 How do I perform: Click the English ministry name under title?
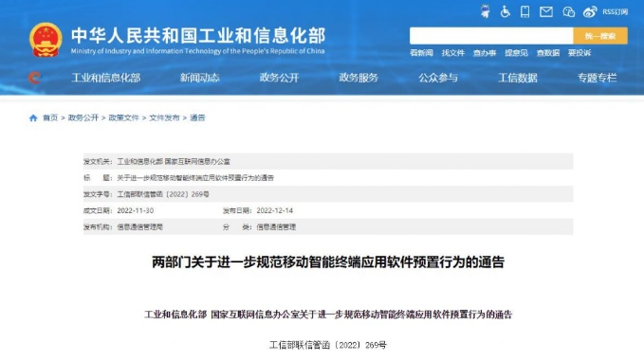pyautogui.click(x=197, y=51)
